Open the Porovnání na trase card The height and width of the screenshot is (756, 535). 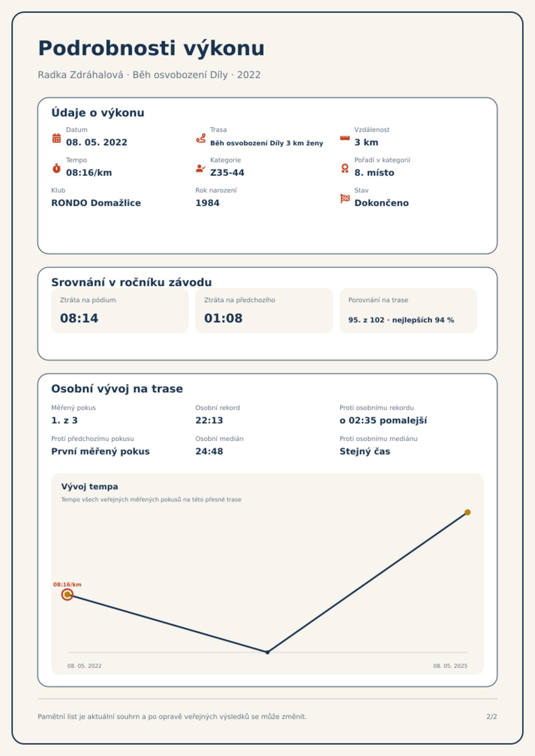(x=408, y=310)
